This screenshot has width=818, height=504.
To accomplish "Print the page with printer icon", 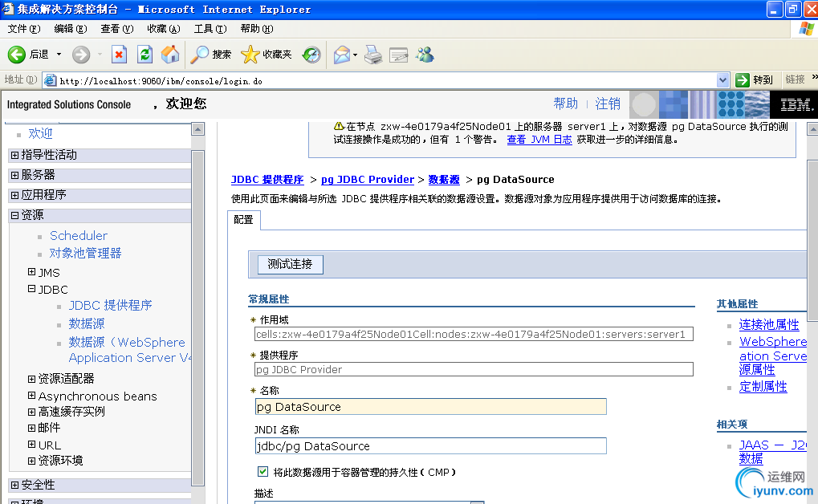I will [x=373, y=55].
